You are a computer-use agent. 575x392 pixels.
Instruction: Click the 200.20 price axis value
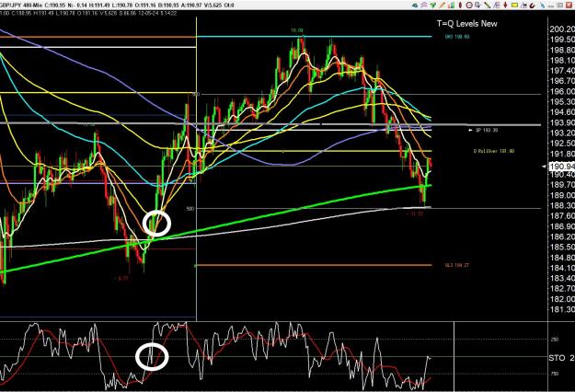pyautogui.click(x=562, y=29)
